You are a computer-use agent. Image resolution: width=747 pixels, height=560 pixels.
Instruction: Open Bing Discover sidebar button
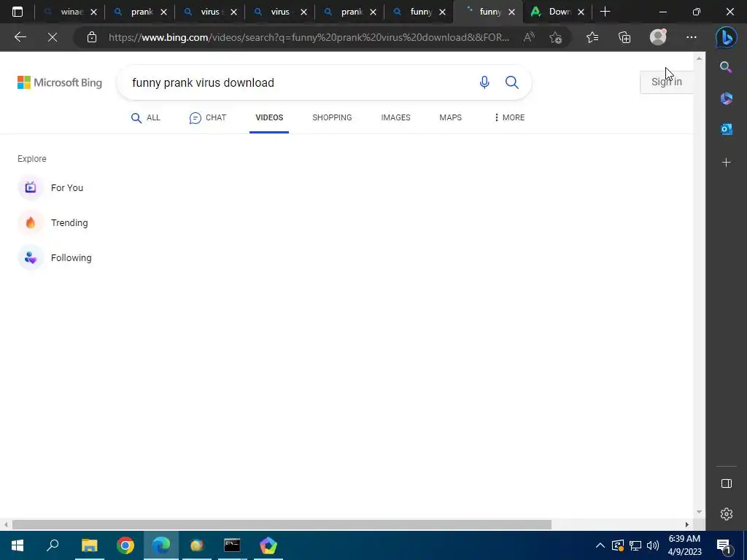(x=726, y=37)
